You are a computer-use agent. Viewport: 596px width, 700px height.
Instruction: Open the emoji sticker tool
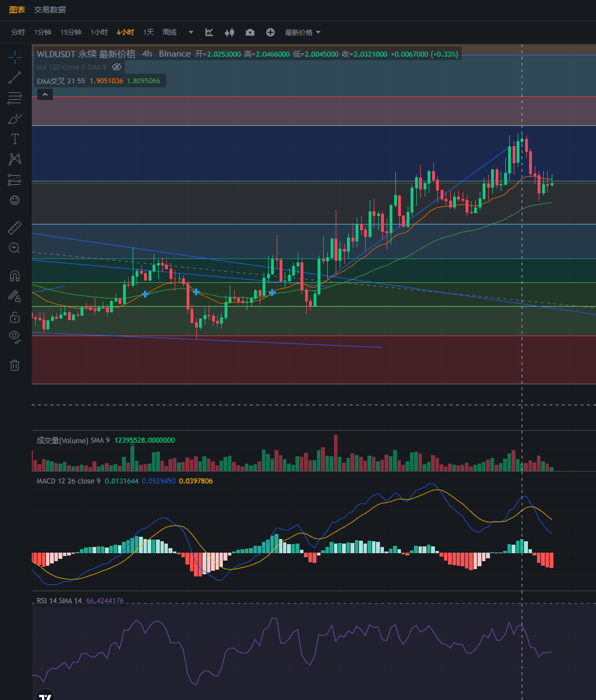[x=15, y=200]
